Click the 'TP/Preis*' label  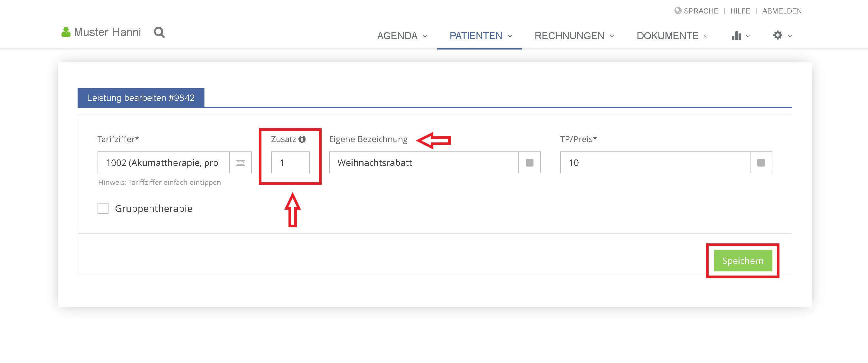[x=578, y=139]
